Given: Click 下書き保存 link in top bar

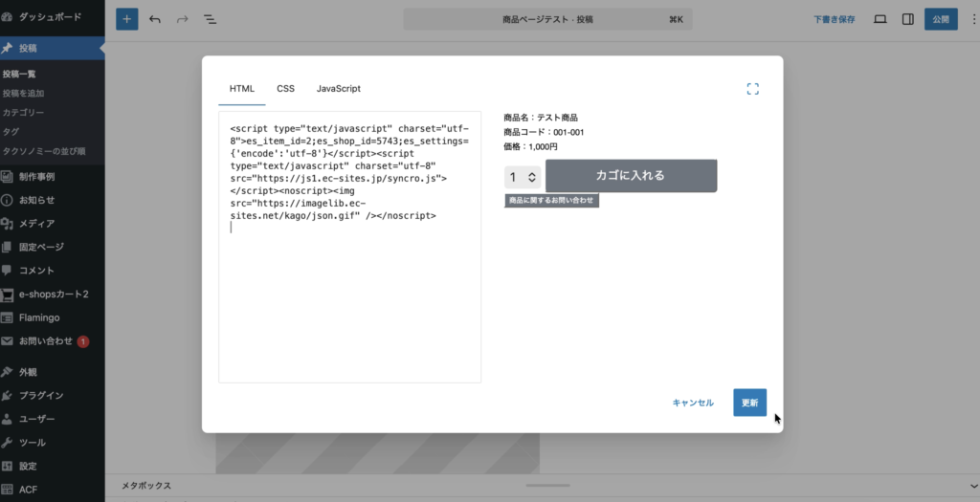Looking at the screenshot, I should point(834,19).
